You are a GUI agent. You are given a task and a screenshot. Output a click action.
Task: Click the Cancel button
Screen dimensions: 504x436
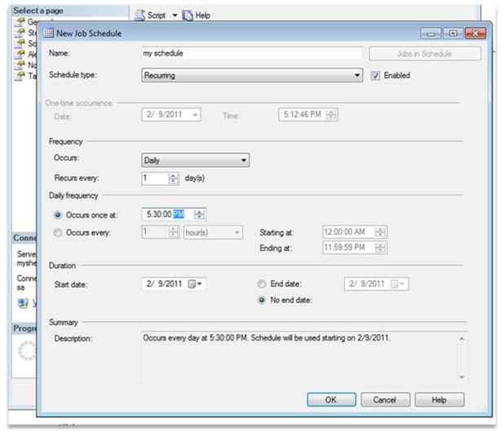pyautogui.click(x=386, y=399)
